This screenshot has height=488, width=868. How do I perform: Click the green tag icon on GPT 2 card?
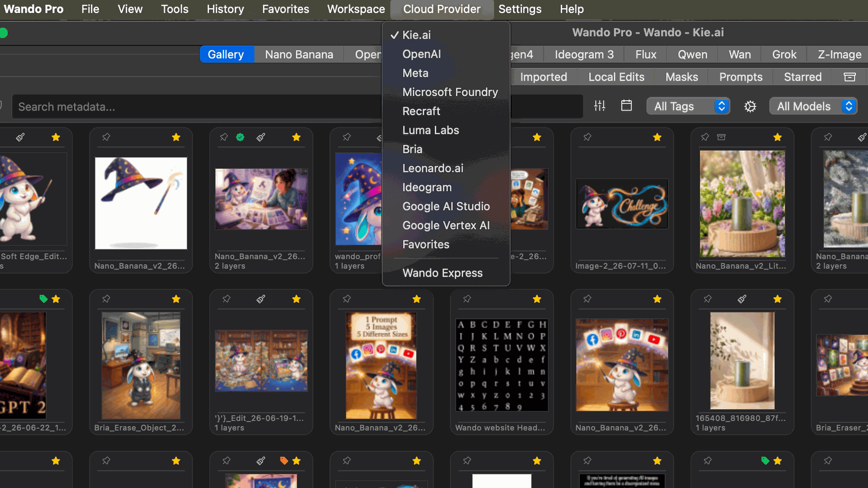coord(43,299)
